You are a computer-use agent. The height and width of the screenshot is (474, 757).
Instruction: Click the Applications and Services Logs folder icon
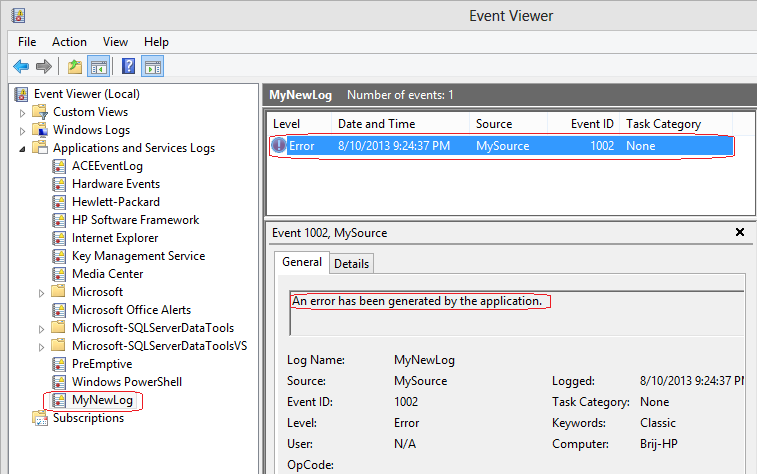pos(40,148)
